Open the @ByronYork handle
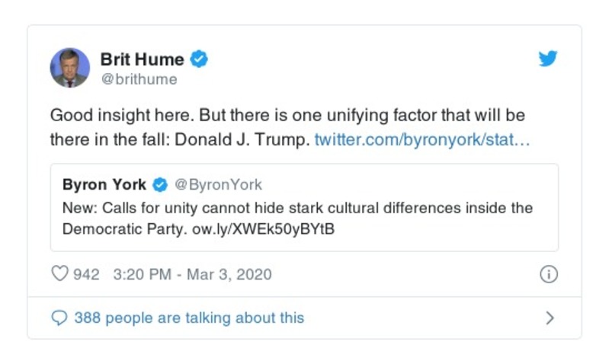Viewport: 609px width, 364px height. click(218, 184)
